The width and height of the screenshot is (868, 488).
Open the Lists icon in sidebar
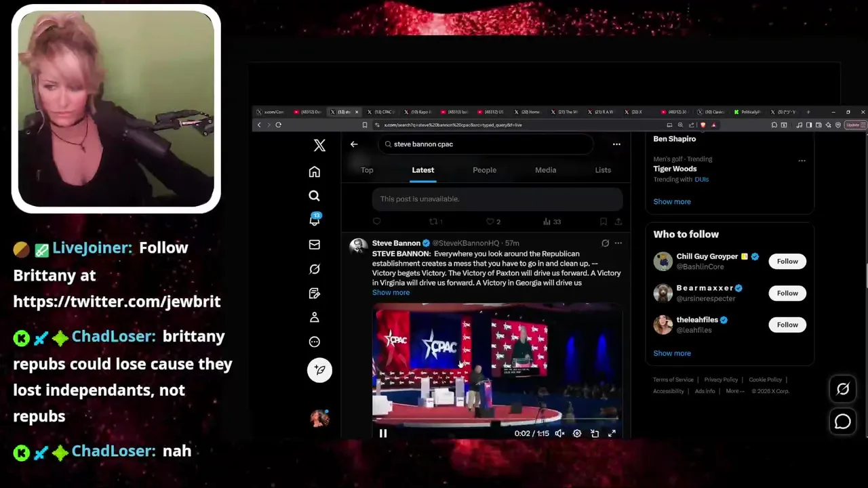[314, 293]
